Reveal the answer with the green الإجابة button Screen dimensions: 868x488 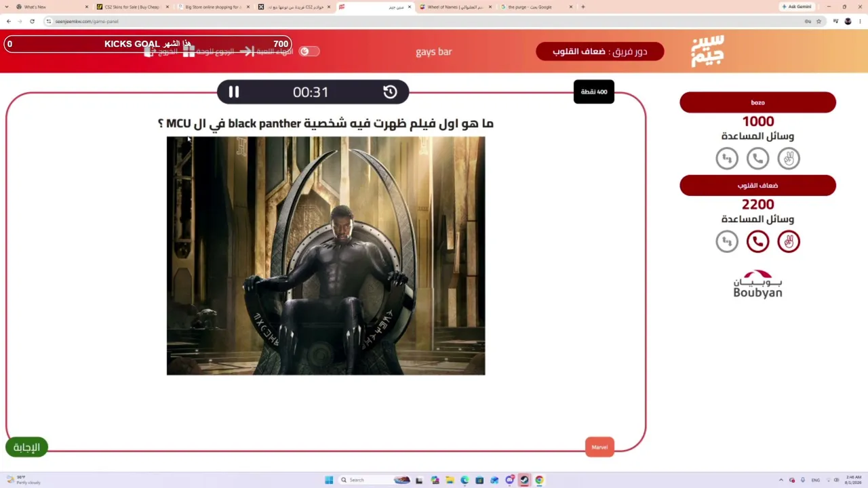(x=26, y=447)
